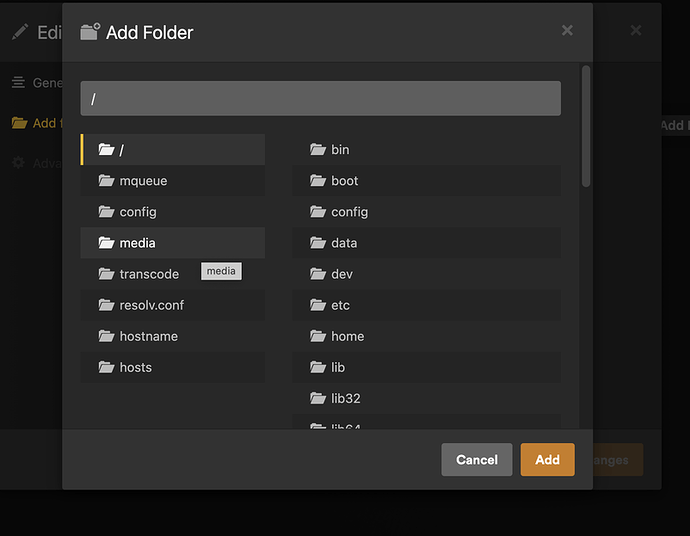Click folder icon beside media
Screen dimensions: 690x536
tap(106, 243)
